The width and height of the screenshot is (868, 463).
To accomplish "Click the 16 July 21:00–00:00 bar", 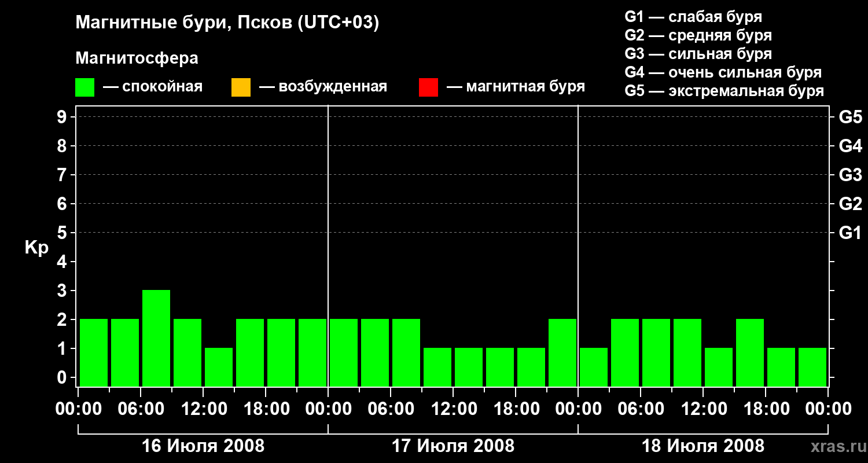I will tap(312, 352).
